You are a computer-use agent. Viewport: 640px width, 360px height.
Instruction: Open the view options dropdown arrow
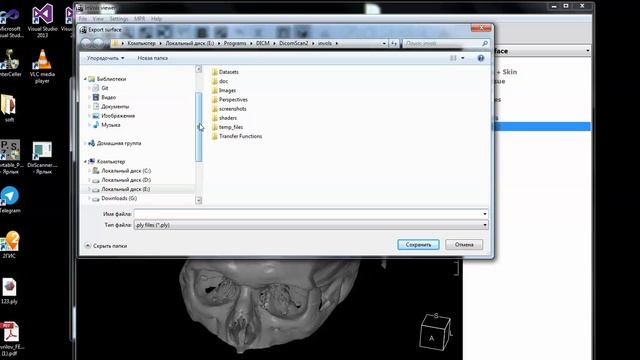(x=462, y=58)
